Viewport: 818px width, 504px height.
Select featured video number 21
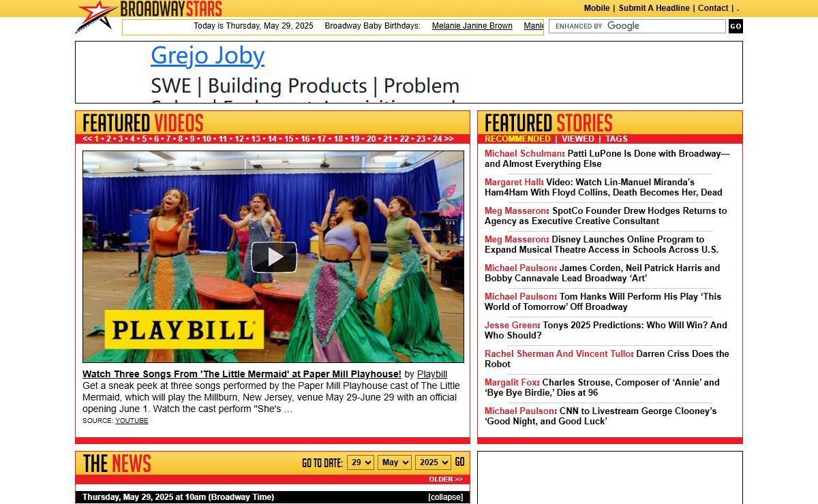[388, 139]
